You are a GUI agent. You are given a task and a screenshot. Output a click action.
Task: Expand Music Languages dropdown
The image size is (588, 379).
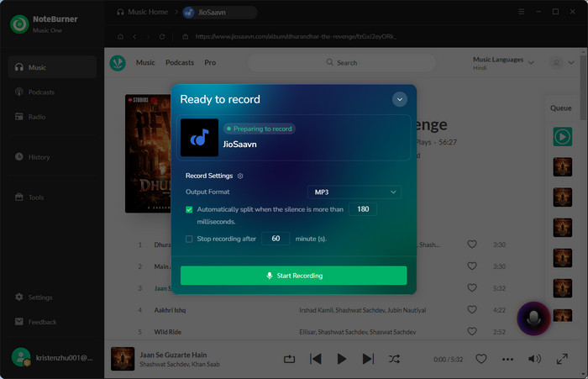coord(531,63)
